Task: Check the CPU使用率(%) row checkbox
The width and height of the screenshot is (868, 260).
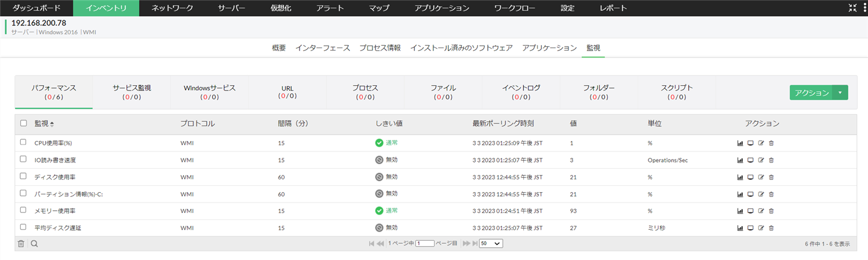Action: tap(23, 142)
